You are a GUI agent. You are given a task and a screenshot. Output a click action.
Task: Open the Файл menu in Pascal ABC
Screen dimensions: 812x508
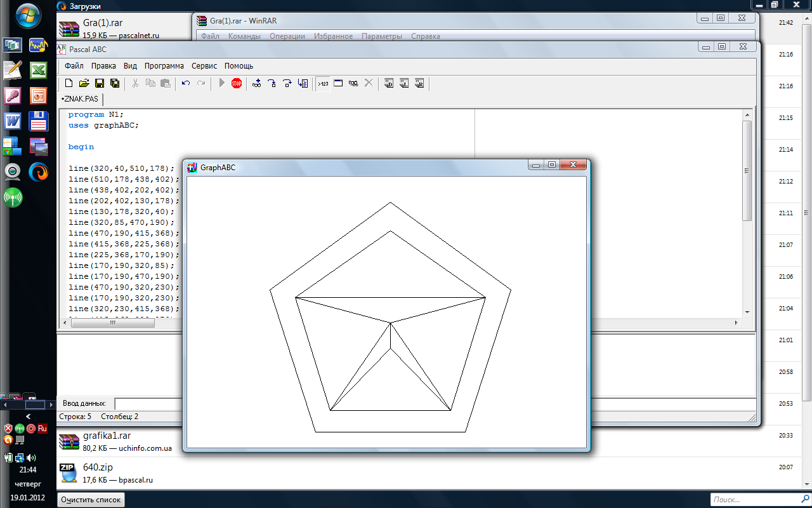(x=74, y=65)
